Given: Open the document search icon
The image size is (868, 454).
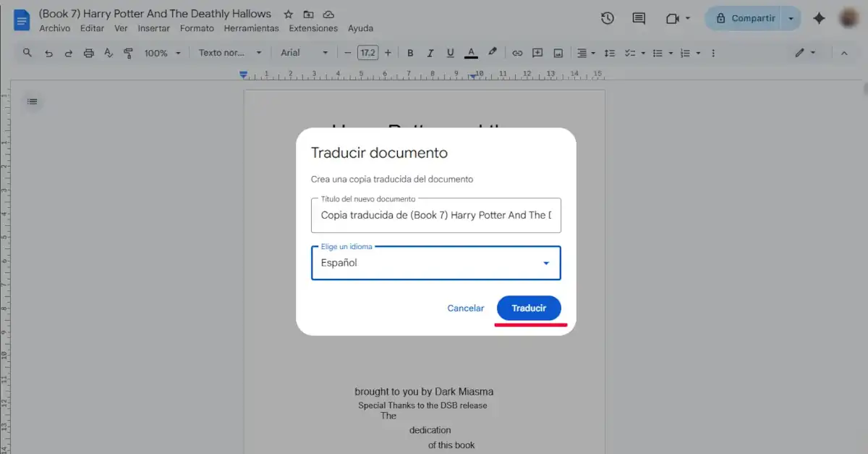Looking at the screenshot, I should 27,52.
